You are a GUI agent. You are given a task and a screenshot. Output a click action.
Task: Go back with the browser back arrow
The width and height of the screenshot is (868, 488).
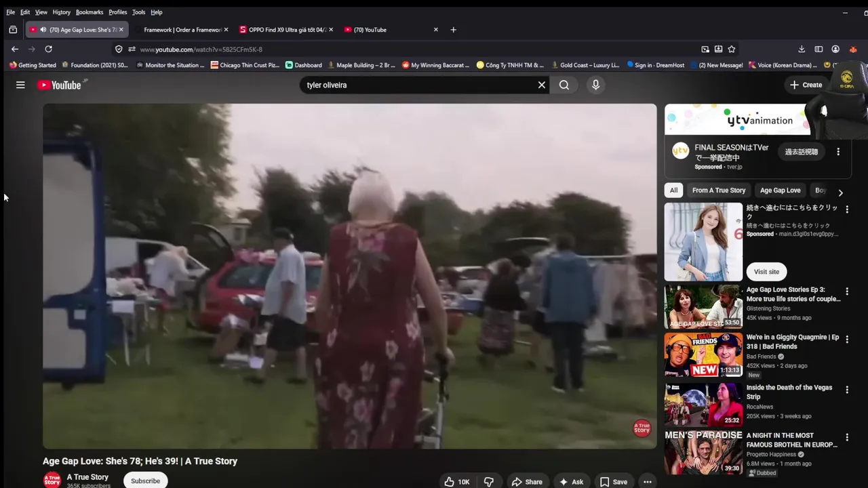coord(15,49)
